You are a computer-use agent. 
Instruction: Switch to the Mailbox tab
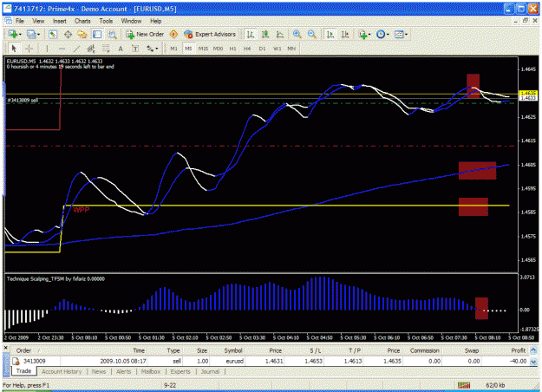click(x=151, y=371)
